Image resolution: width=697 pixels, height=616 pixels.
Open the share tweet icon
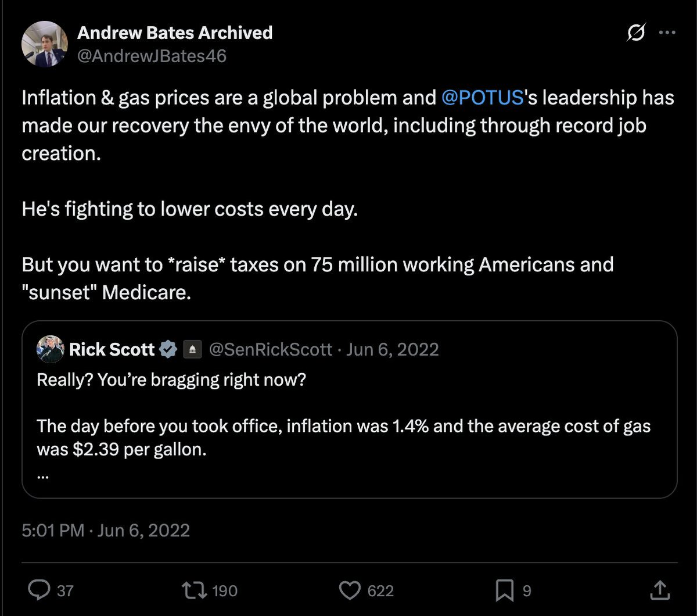(659, 590)
